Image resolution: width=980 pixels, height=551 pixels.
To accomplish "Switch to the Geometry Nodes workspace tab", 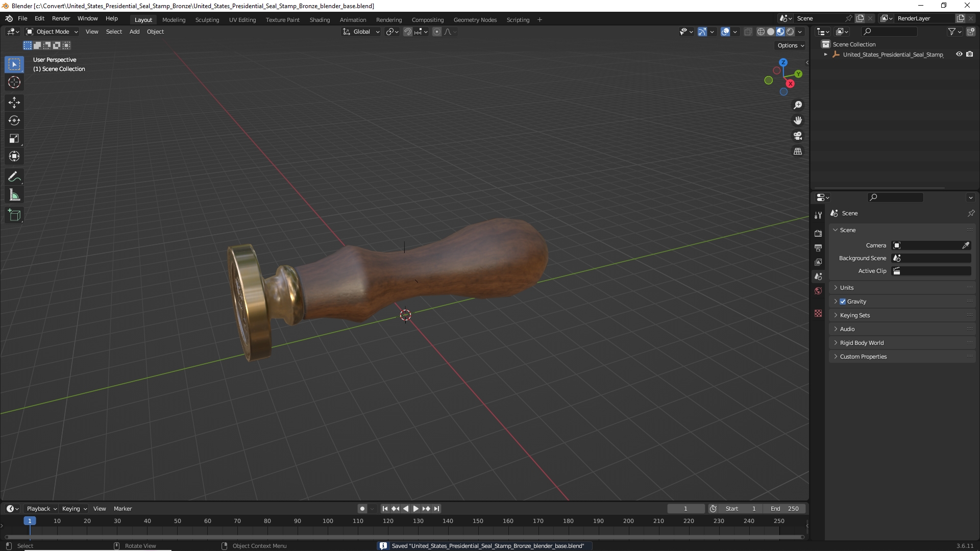I will point(475,20).
